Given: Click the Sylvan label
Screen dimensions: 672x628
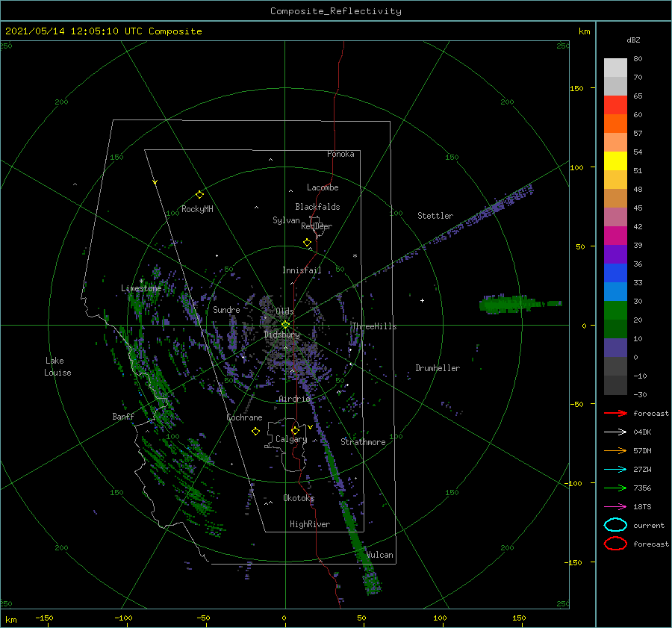Looking at the screenshot, I should [286, 220].
